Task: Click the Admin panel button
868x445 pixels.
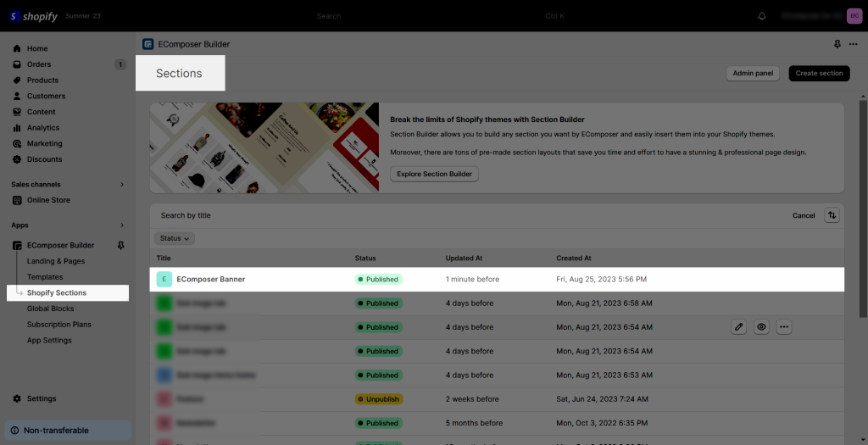Action: 753,73
